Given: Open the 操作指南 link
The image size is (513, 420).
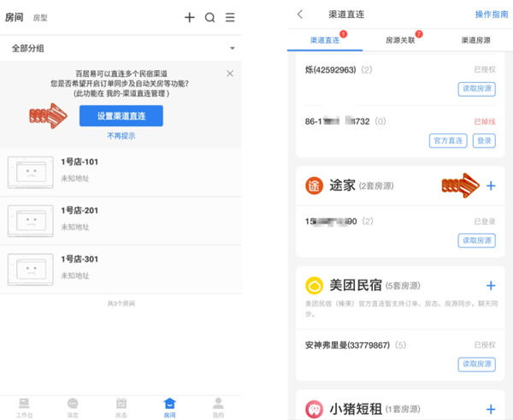Looking at the screenshot, I should pos(491,14).
